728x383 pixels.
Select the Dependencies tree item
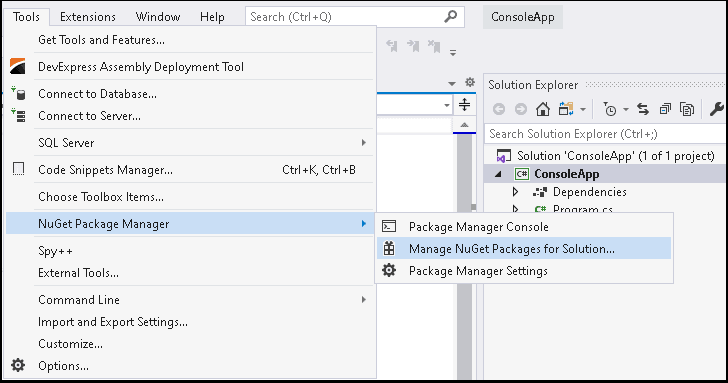tap(589, 192)
